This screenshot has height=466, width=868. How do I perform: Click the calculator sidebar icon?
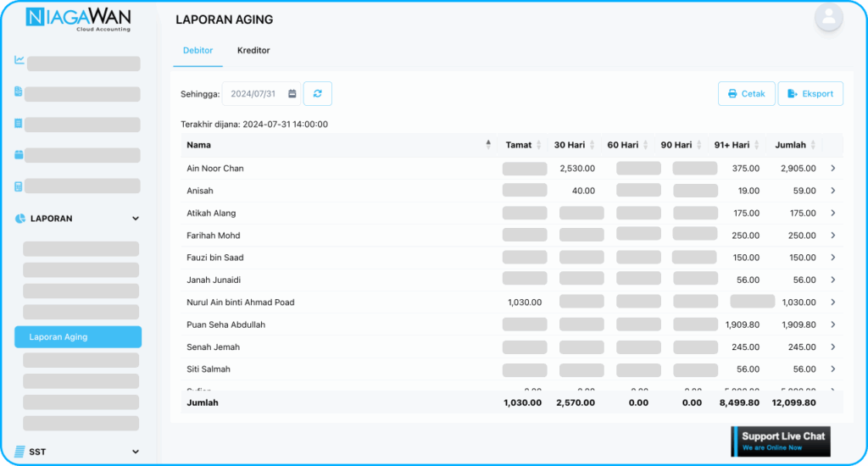tap(19, 186)
